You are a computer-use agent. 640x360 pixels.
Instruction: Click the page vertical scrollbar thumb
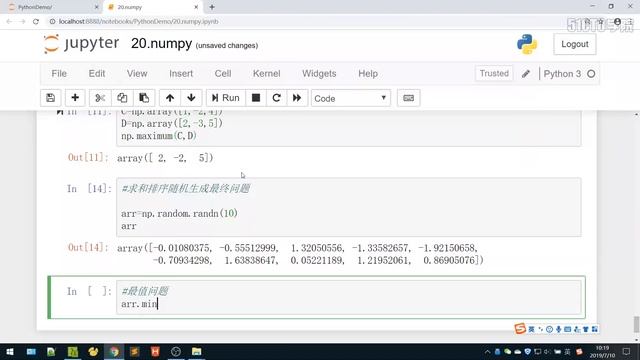click(636, 324)
